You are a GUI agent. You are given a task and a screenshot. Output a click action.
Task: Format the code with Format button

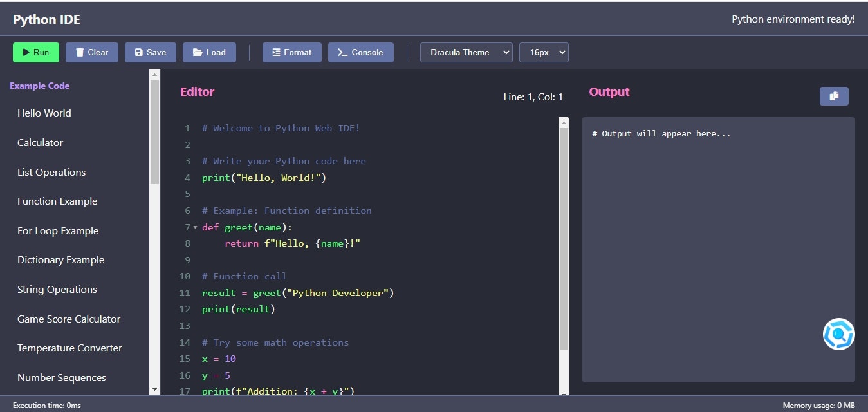tap(292, 52)
